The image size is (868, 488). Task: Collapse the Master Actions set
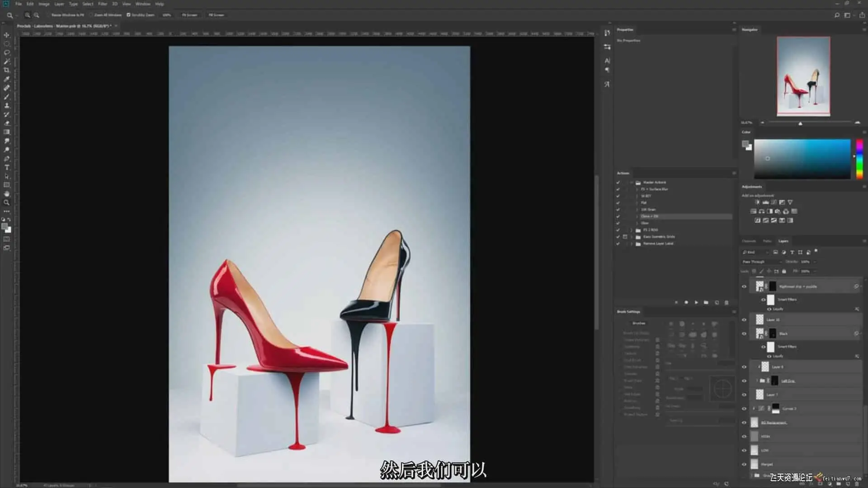point(632,183)
